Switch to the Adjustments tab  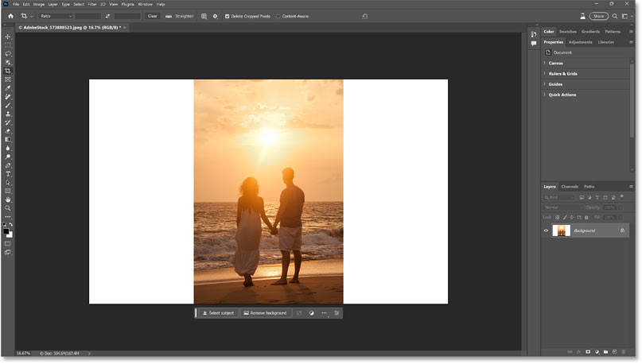pos(580,42)
